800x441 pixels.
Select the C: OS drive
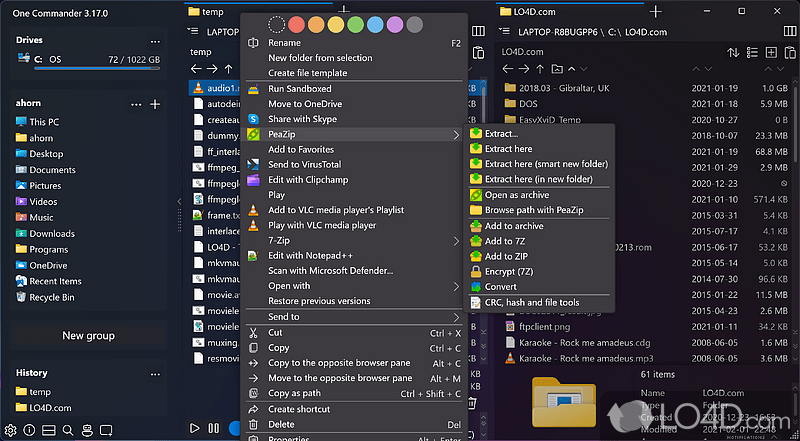click(x=89, y=60)
